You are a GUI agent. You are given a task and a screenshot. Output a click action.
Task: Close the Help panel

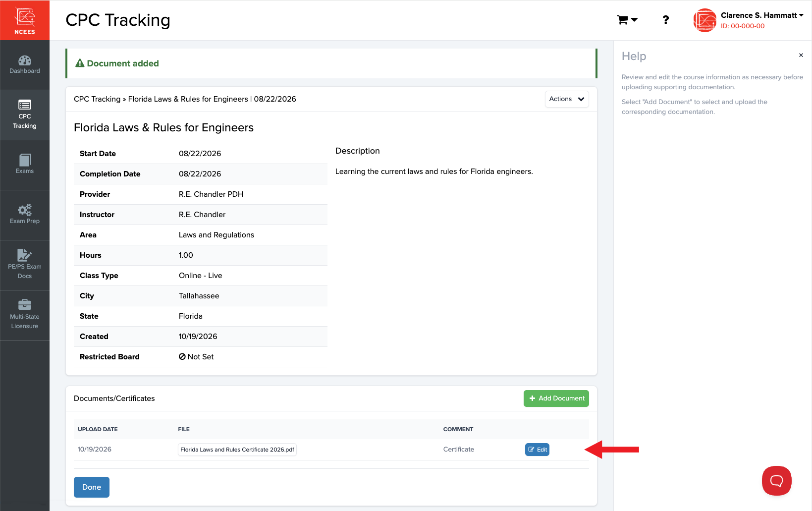[801, 55]
